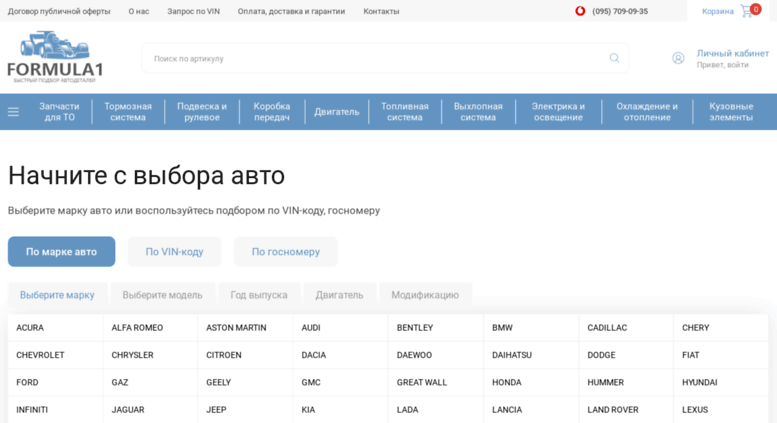Switch to По VIN-коду search
Image resolution: width=777 pixels, height=423 pixels.
pos(174,252)
